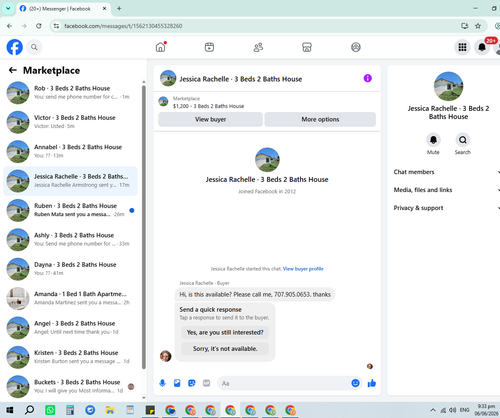Viewport: 500px width, 418px height.
Task: Search in conversation icon
Action: coord(463,140)
